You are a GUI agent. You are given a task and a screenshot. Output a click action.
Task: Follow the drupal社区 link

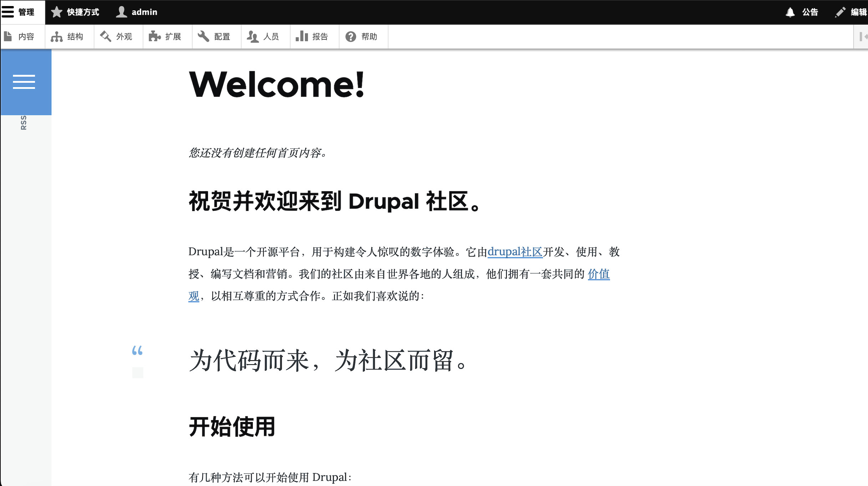coord(515,252)
